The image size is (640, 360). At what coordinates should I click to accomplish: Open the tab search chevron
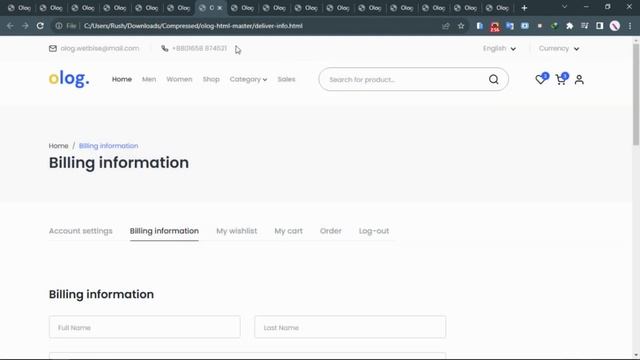pos(564,7)
